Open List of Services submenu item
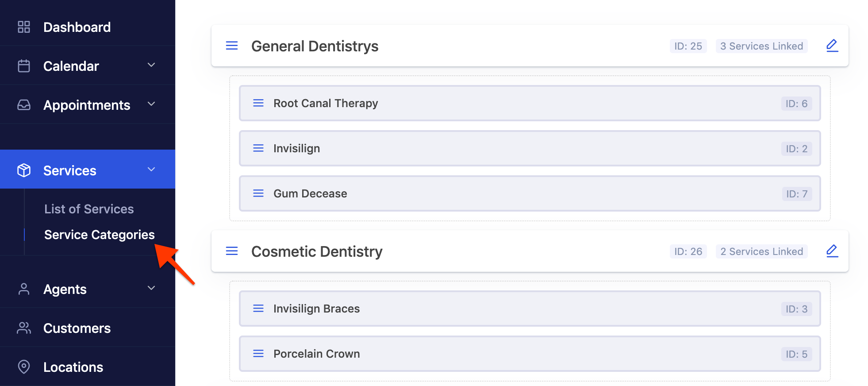The image size is (868, 386). pos(89,209)
